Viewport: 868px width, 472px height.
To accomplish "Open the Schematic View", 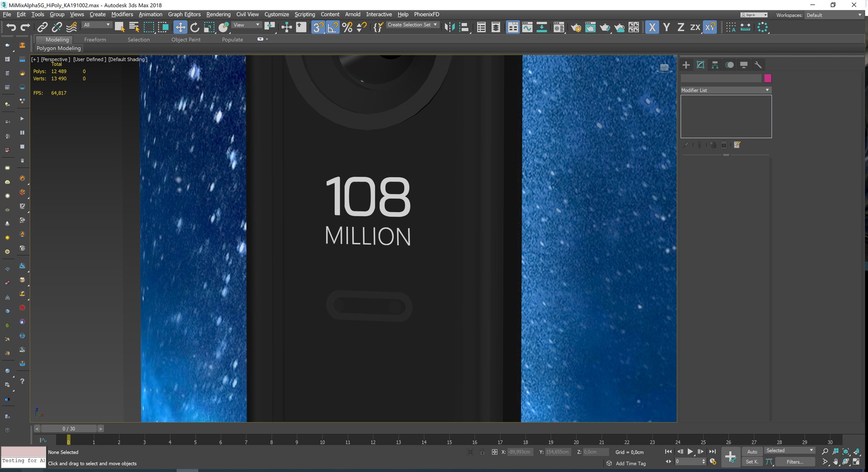I will tap(542, 28).
